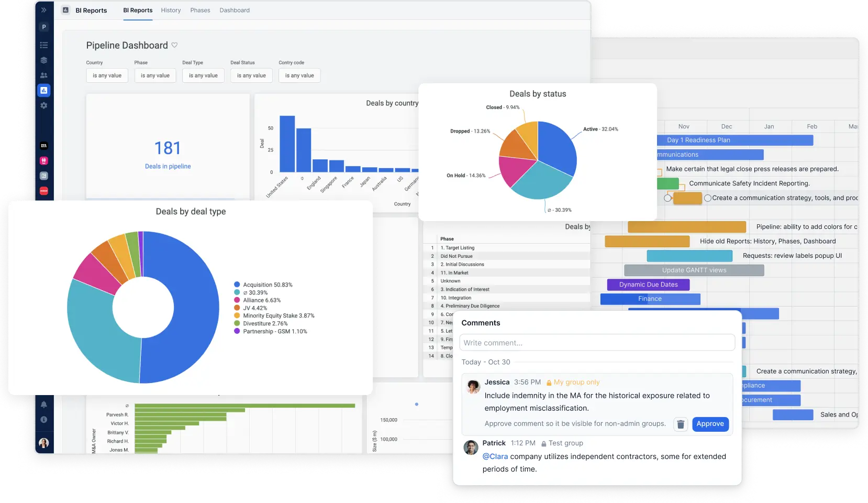Click the Minority Equity Stake legend dot
Viewport: 868px width, 503px height.
click(x=237, y=316)
